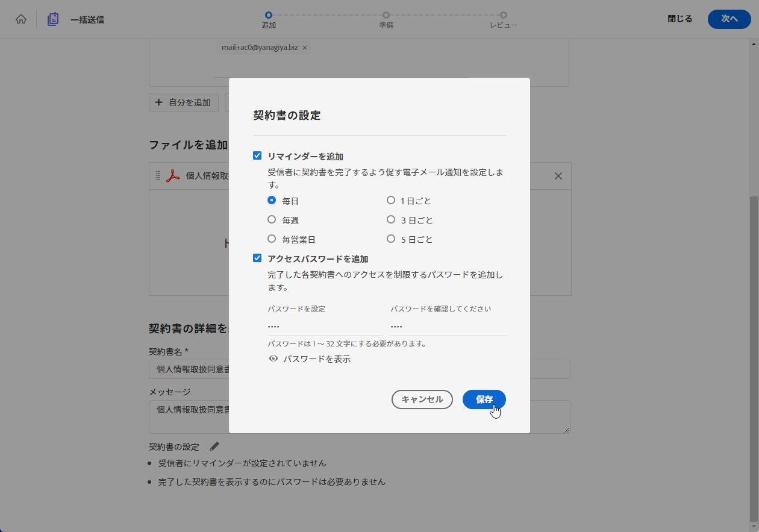
Task: Remove the mail+ac0@yanagiya.biz recipient chip
Action: pyautogui.click(x=304, y=47)
